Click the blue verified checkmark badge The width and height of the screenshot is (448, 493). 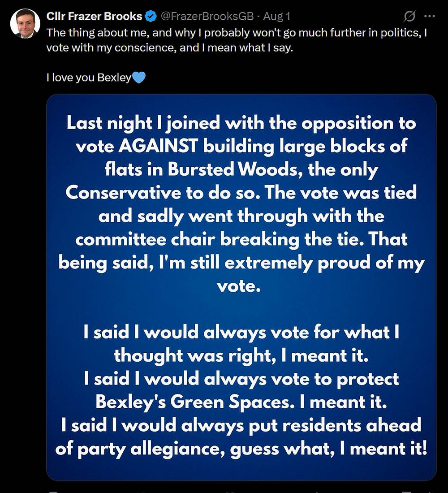tap(151, 17)
